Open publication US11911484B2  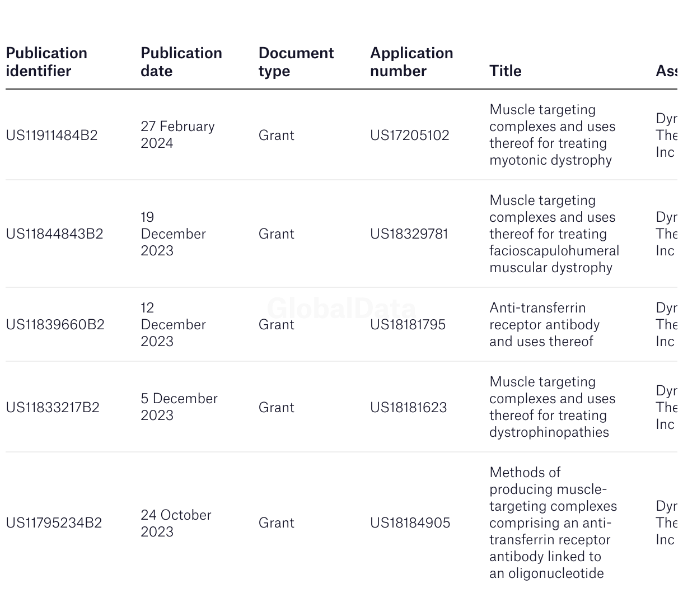pos(52,136)
